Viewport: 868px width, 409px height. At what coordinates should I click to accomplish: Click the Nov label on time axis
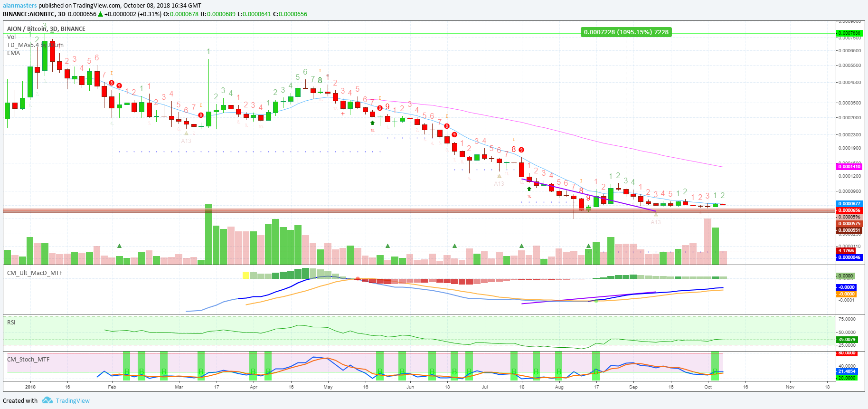click(790, 387)
